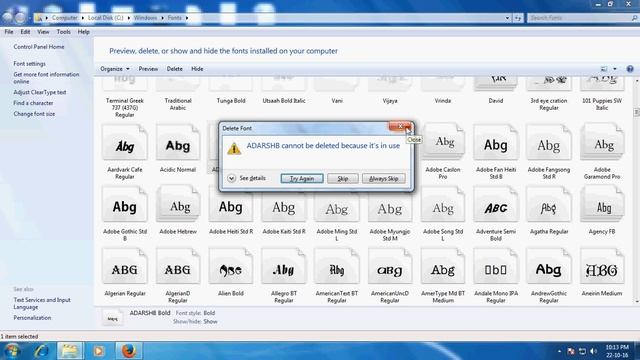Image resolution: width=640 pixels, height=360 pixels.
Task: Open the View menu
Action: [43, 32]
